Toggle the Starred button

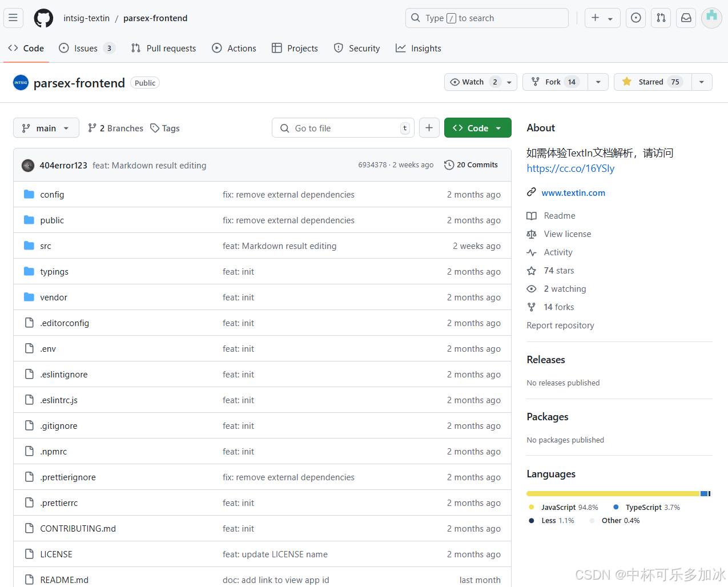click(653, 82)
